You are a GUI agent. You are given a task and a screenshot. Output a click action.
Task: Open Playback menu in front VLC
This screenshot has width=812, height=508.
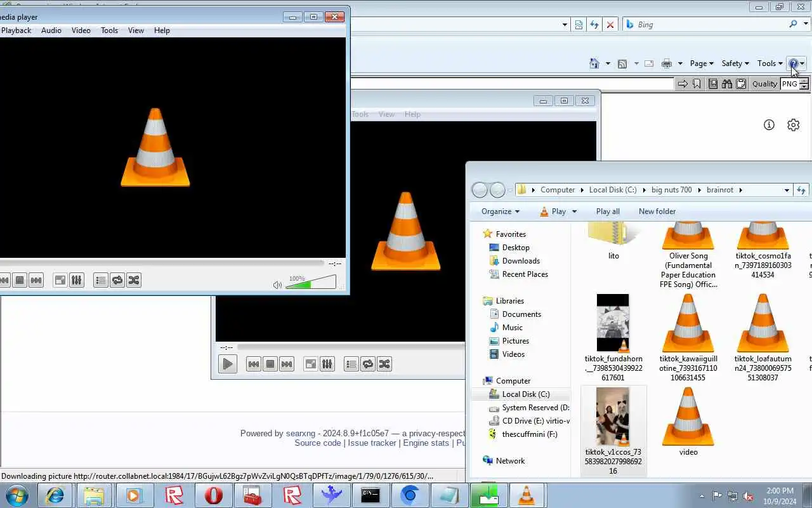click(x=16, y=30)
